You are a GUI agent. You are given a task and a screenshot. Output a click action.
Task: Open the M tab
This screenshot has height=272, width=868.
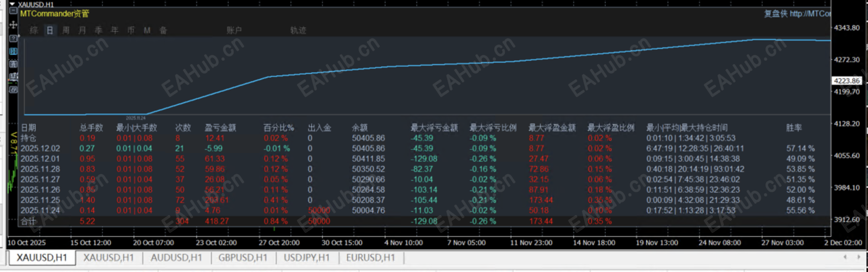147,30
